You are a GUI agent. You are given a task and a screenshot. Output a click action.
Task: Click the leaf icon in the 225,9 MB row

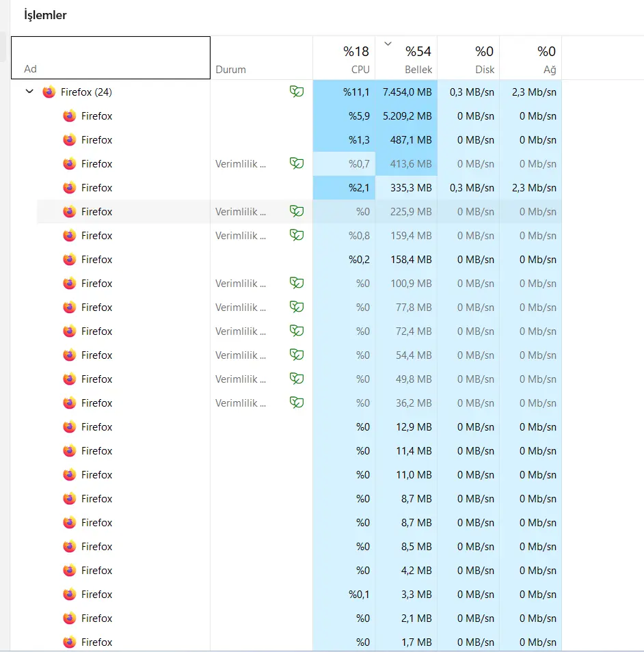[297, 211]
